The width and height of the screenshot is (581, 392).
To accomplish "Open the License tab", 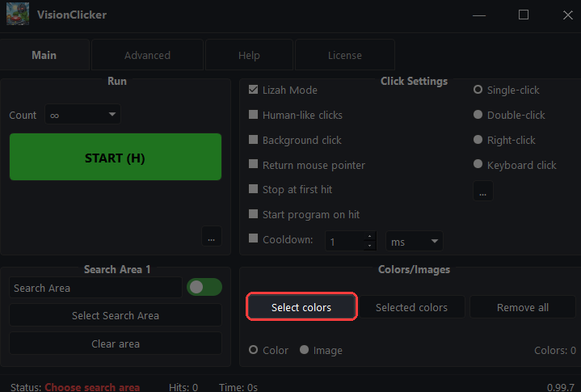I will [x=344, y=55].
